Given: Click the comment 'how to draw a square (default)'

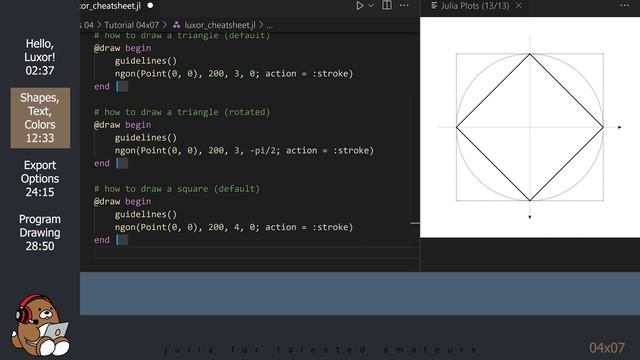Looking at the screenshot, I should 177,189.
